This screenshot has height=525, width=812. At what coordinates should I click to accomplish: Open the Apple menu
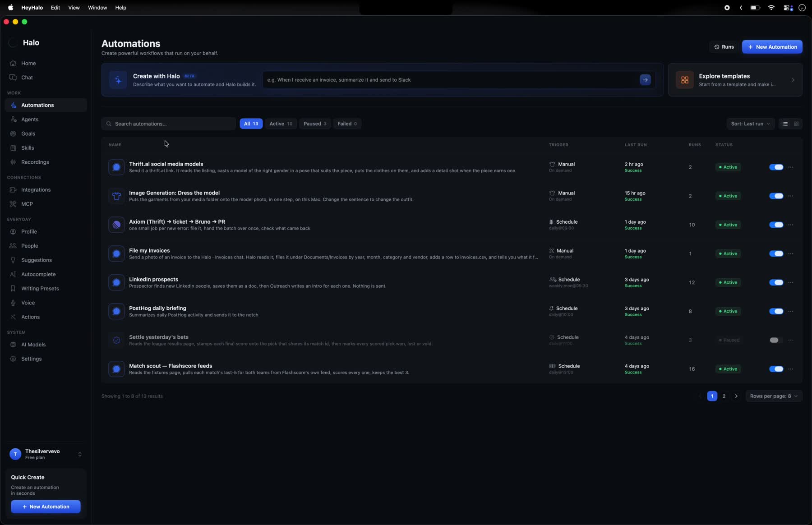(10, 8)
